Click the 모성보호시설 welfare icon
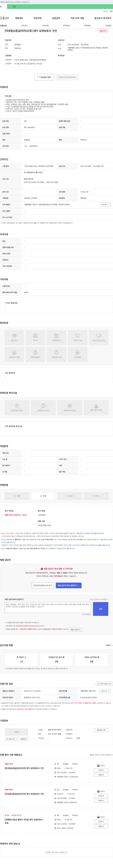Viewport: 113px width, 868px height. (x=56, y=354)
